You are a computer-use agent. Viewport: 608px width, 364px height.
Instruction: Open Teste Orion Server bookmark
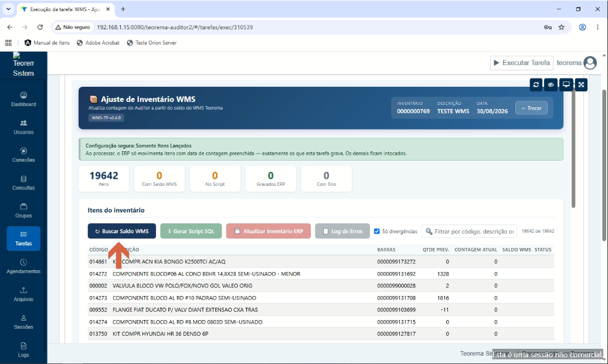click(152, 43)
